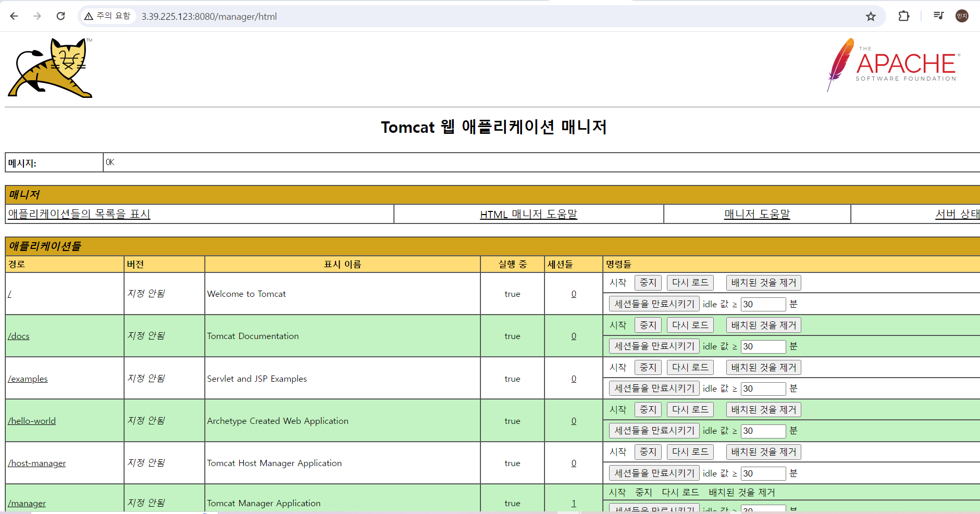The height and width of the screenshot is (514, 980).
Task: Open the /docs path link
Action: [x=19, y=336]
